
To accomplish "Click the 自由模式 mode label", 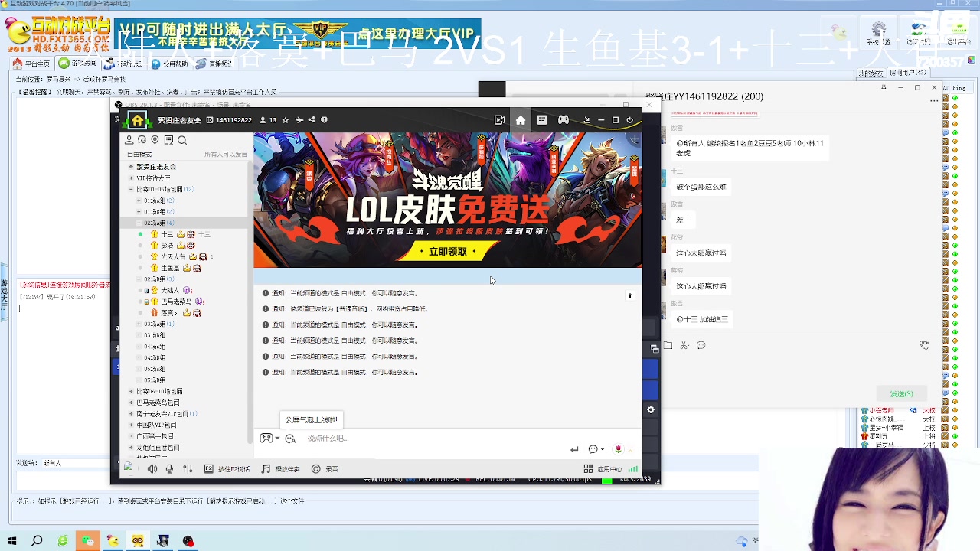I will 139,155.
